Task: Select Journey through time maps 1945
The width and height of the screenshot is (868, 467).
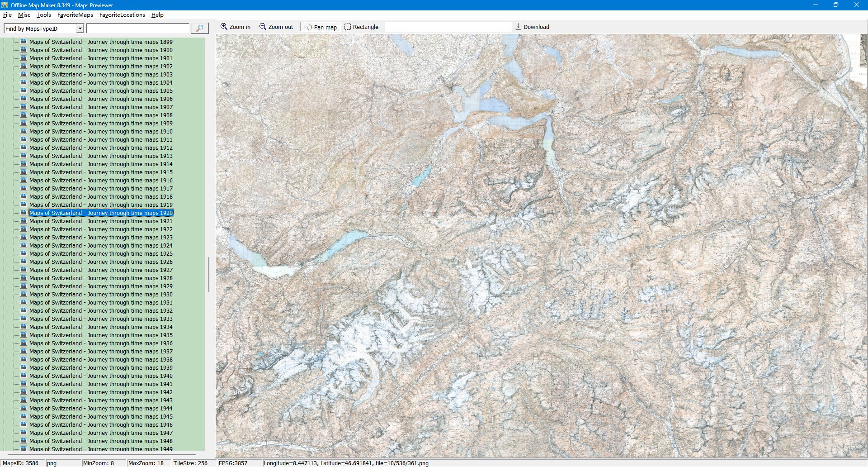Action: coord(101,417)
